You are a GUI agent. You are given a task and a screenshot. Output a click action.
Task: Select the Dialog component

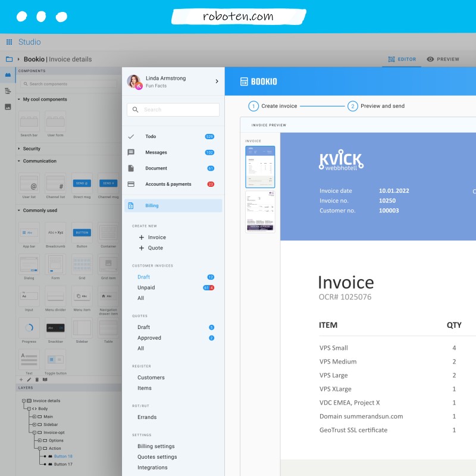[x=29, y=267]
